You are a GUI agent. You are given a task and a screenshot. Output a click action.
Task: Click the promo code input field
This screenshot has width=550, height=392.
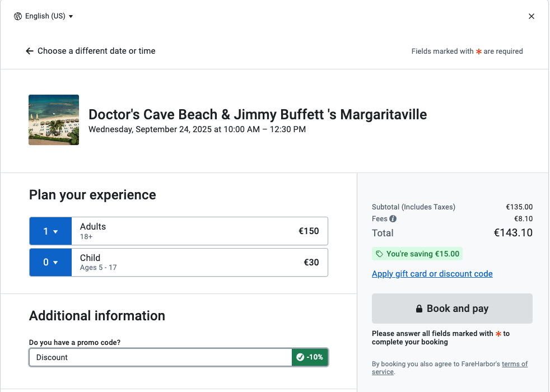[160, 357]
